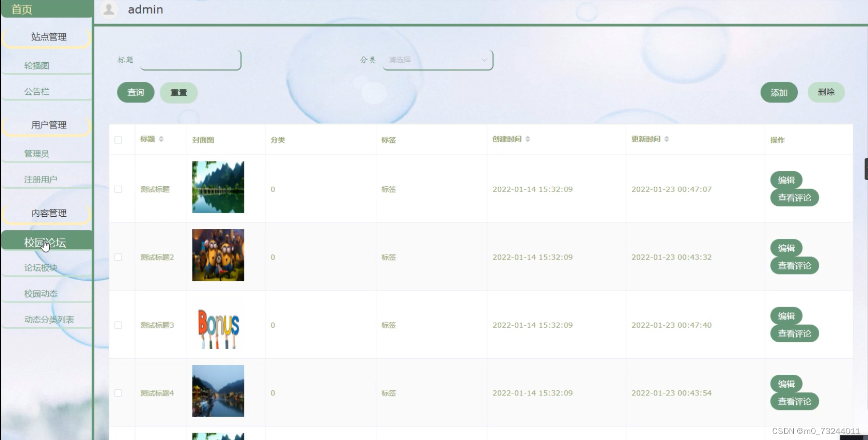Screen dimensions: 868x440
Task: Edit the 测试标题3 row with 编辑
Action: (786, 316)
